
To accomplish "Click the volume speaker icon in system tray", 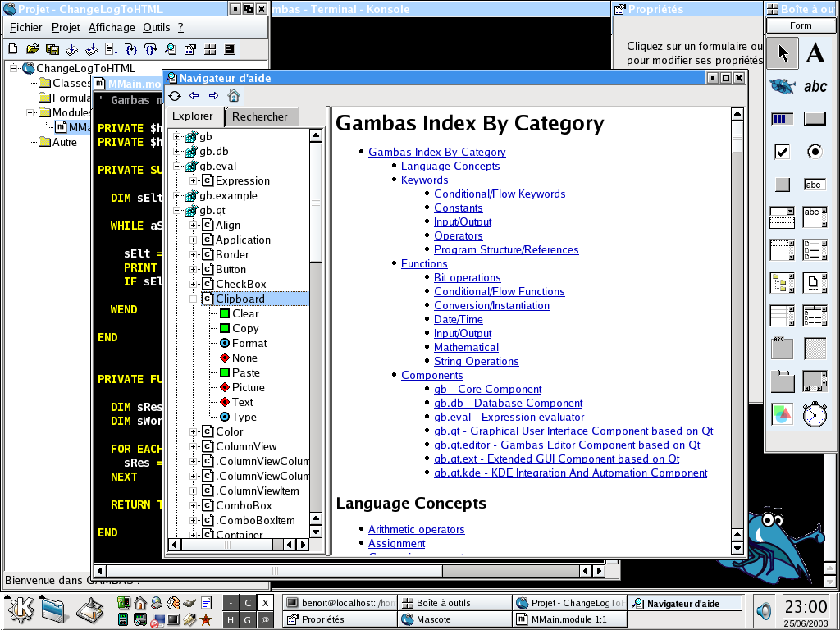I will (764, 610).
